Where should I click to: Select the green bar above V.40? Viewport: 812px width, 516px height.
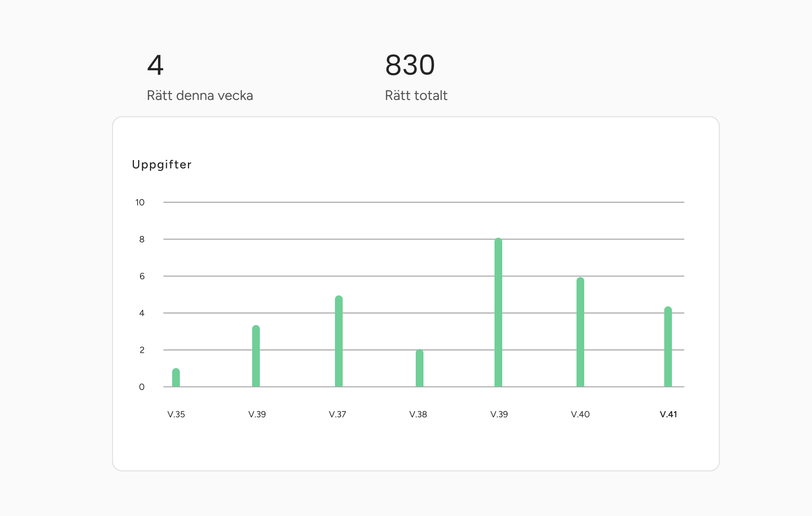(x=580, y=332)
